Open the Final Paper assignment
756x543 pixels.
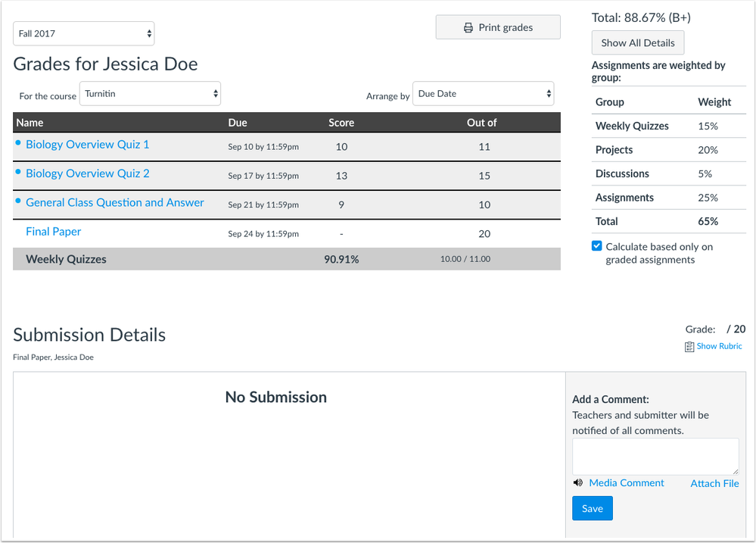[53, 231]
